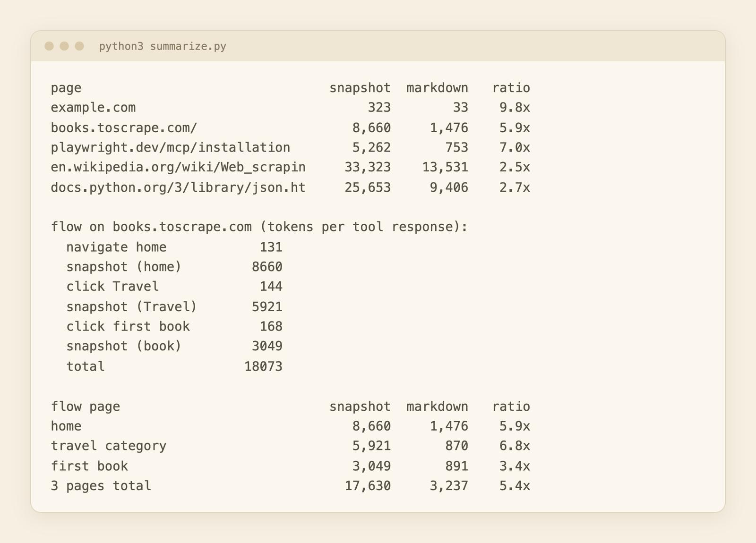Viewport: 756px width, 543px height.
Task: Click the "en.wikipedia.org/wiki/Web_scrapin" row label
Action: pos(178,168)
